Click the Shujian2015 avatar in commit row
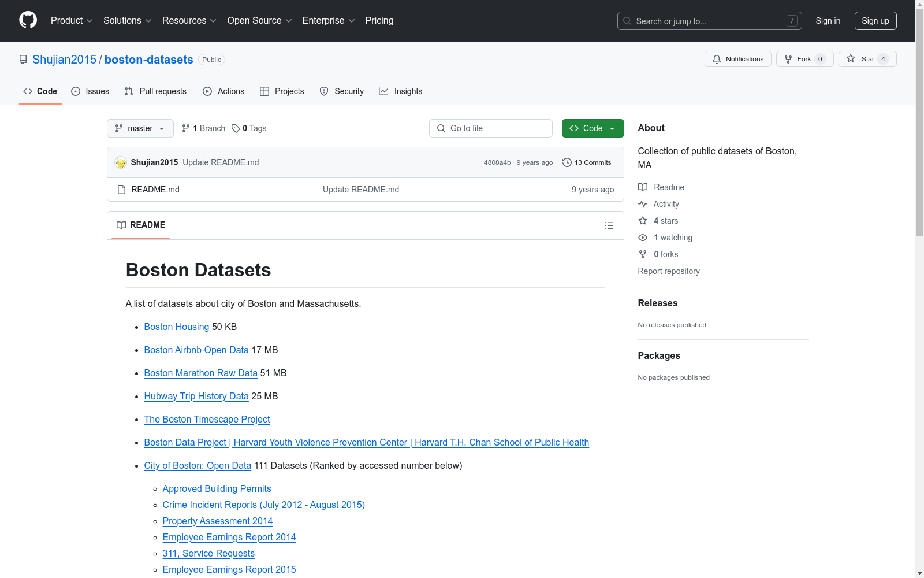This screenshot has width=924, height=578. (121, 162)
